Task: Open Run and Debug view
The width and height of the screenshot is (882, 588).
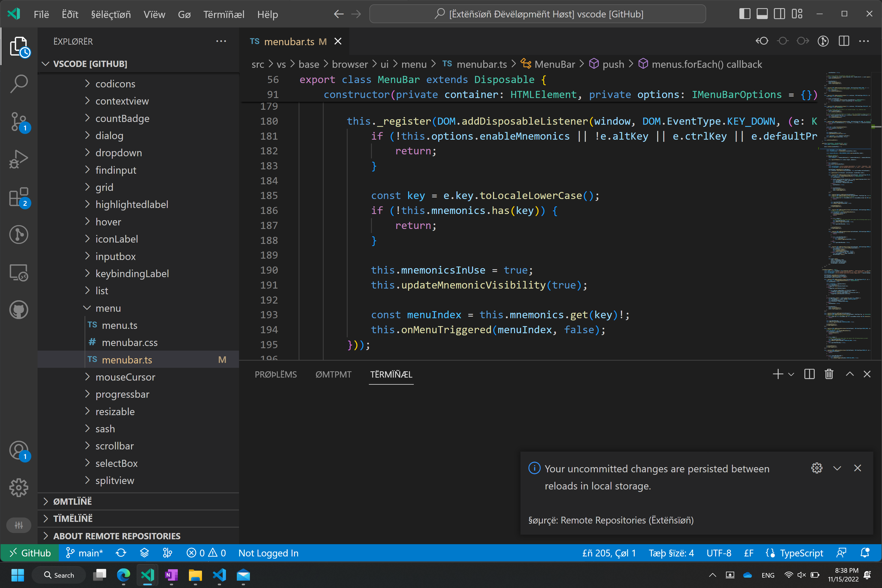Action: [x=19, y=159]
